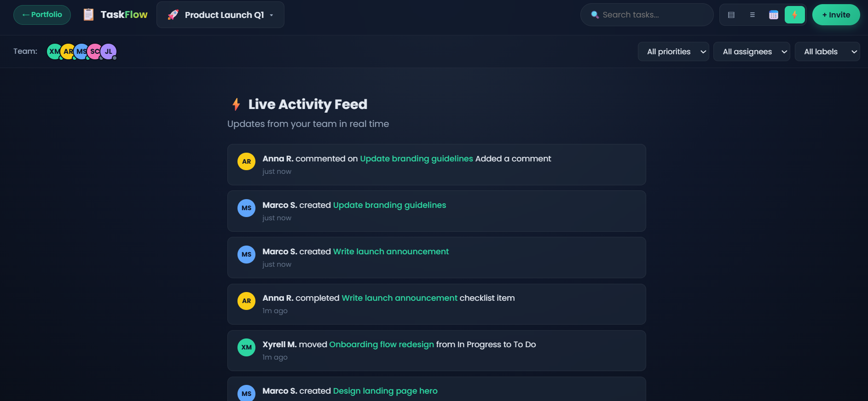Go back to Portfolio
This screenshot has width=868, height=401.
(42, 15)
